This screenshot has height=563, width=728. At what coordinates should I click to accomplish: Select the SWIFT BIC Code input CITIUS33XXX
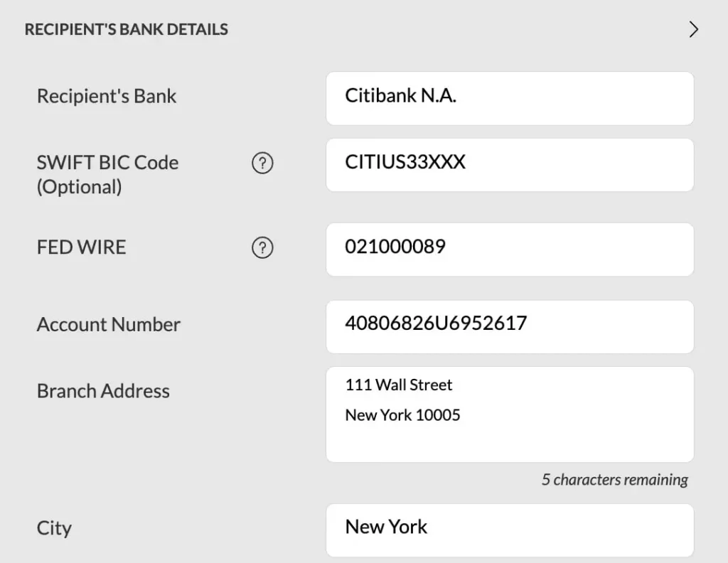coord(509,164)
